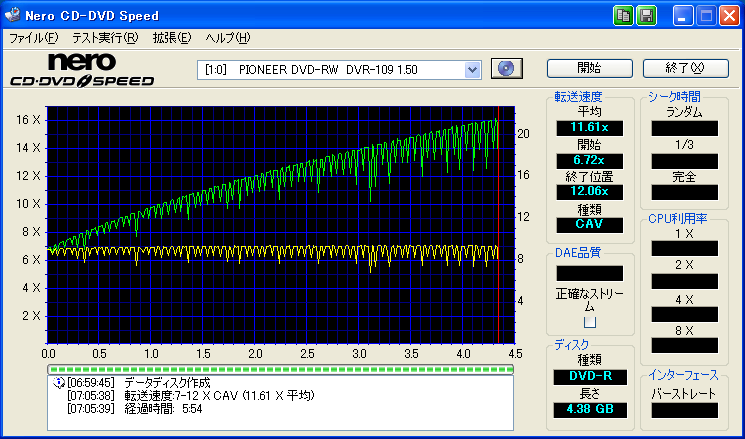
Task: Open the 拡張(E) menu
Action: pyautogui.click(x=172, y=38)
